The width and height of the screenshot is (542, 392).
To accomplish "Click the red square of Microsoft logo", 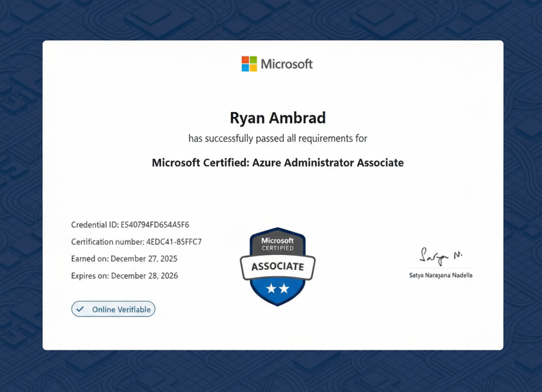I will pos(245,60).
